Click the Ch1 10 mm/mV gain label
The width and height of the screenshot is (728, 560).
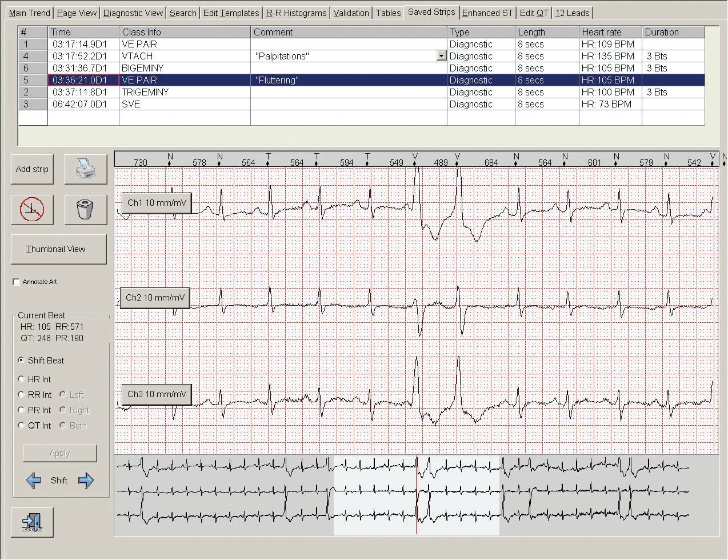[x=156, y=203]
